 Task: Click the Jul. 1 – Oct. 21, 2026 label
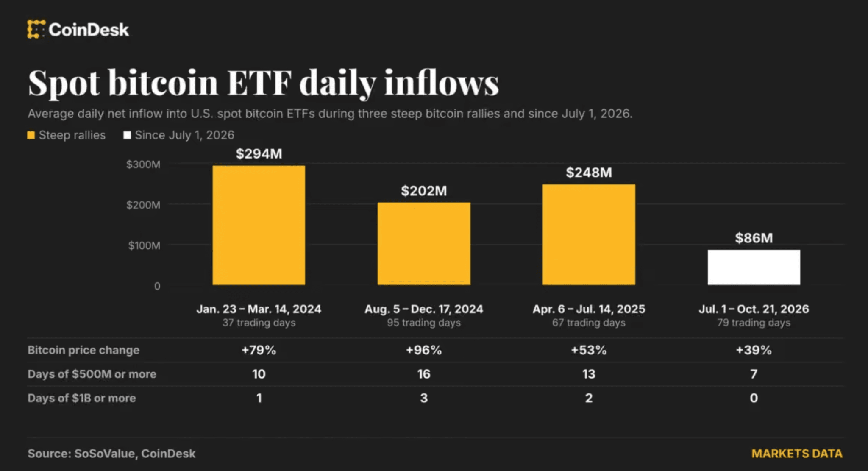pyautogui.click(x=754, y=309)
